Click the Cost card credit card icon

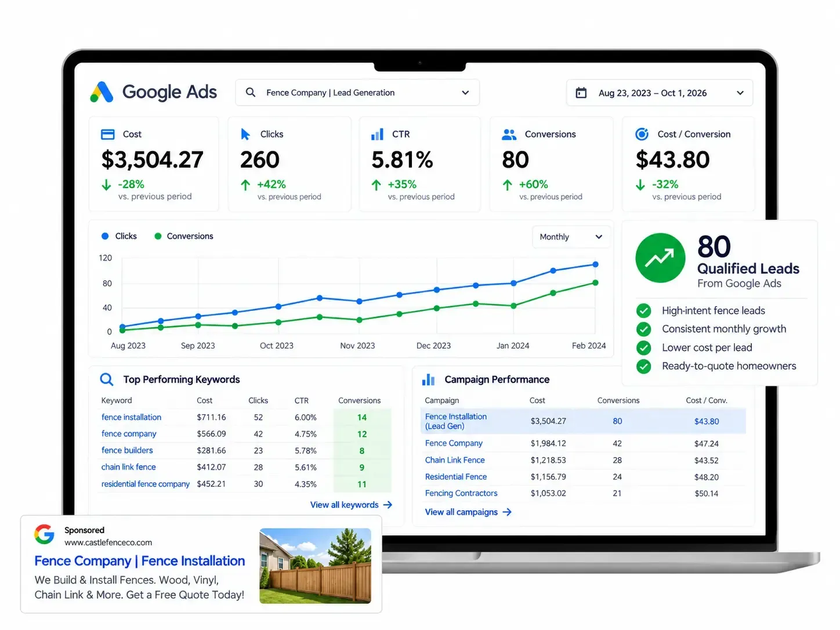point(108,134)
